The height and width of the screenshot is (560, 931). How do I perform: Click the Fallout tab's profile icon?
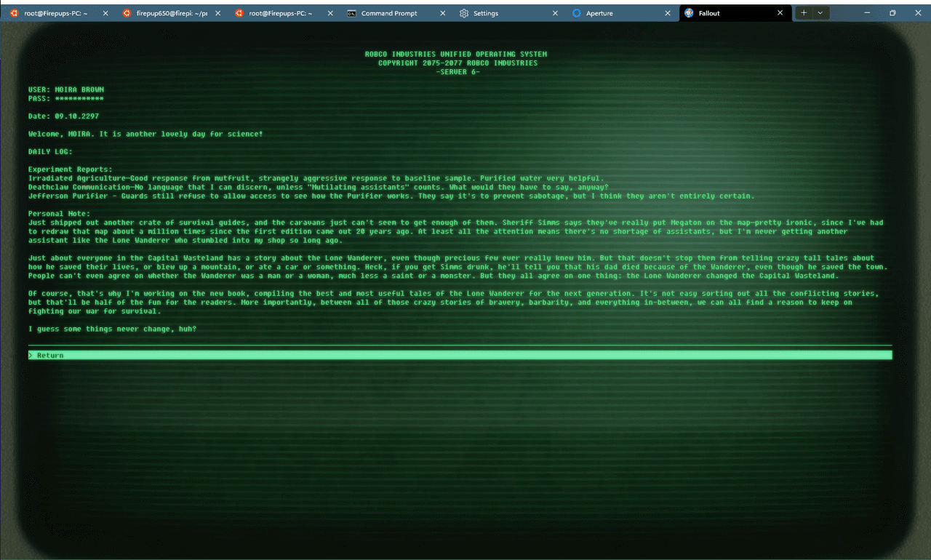tap(689, 13)
